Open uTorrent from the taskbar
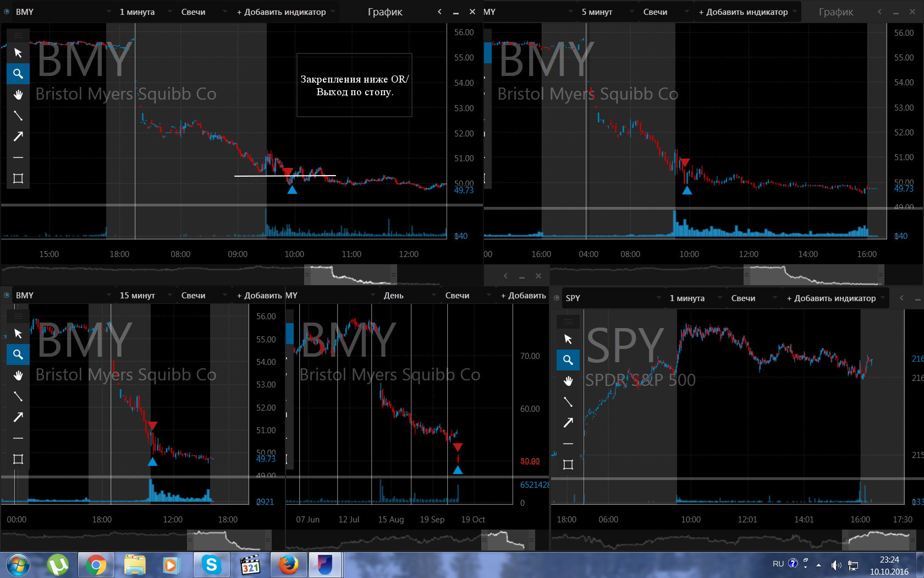The height and width of the screenshot is (578, 924). point(57,565)
